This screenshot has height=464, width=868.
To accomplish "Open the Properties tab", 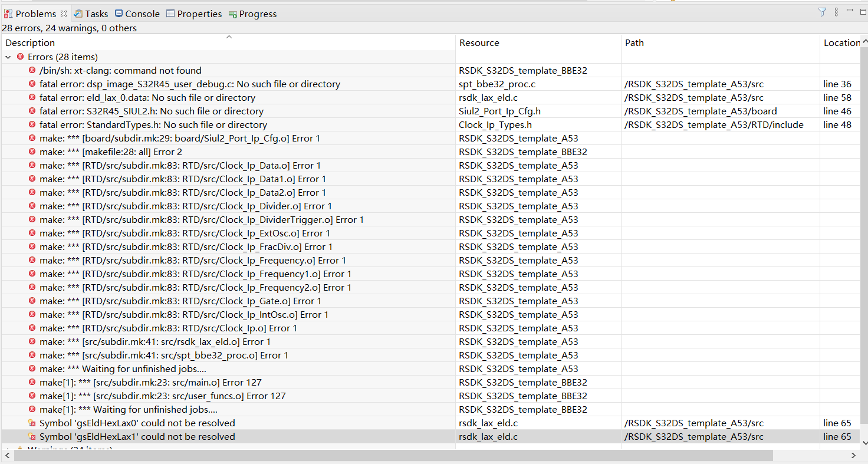I will (x=194, y=14).
